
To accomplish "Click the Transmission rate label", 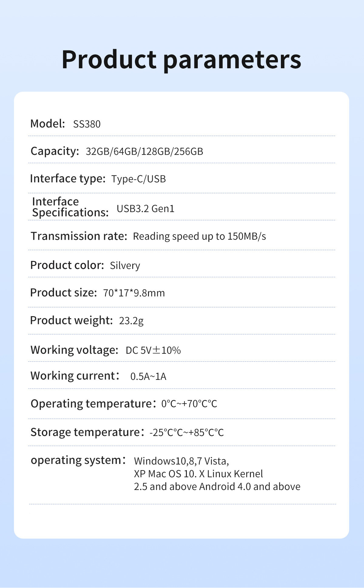I will (x=79, y=236).
